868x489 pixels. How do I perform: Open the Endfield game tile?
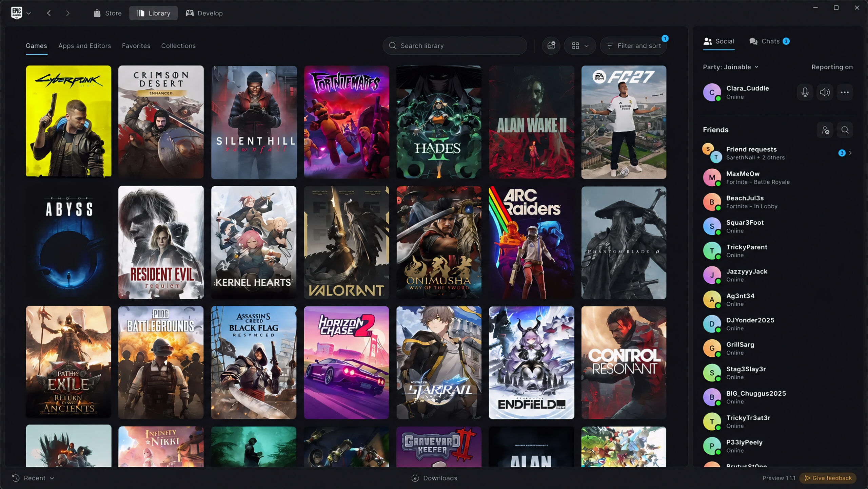tap(532, 362)
